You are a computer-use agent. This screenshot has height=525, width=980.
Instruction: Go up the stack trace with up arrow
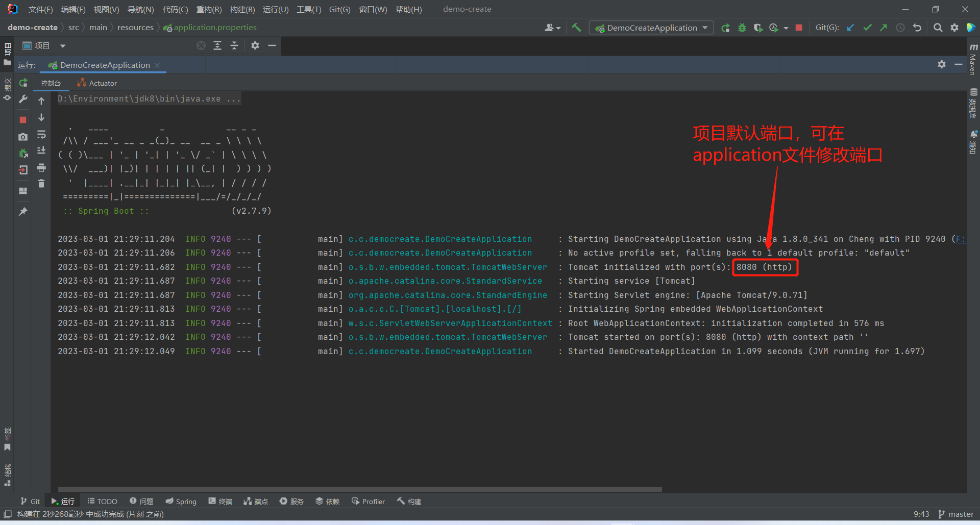click(x=41, y=101)
